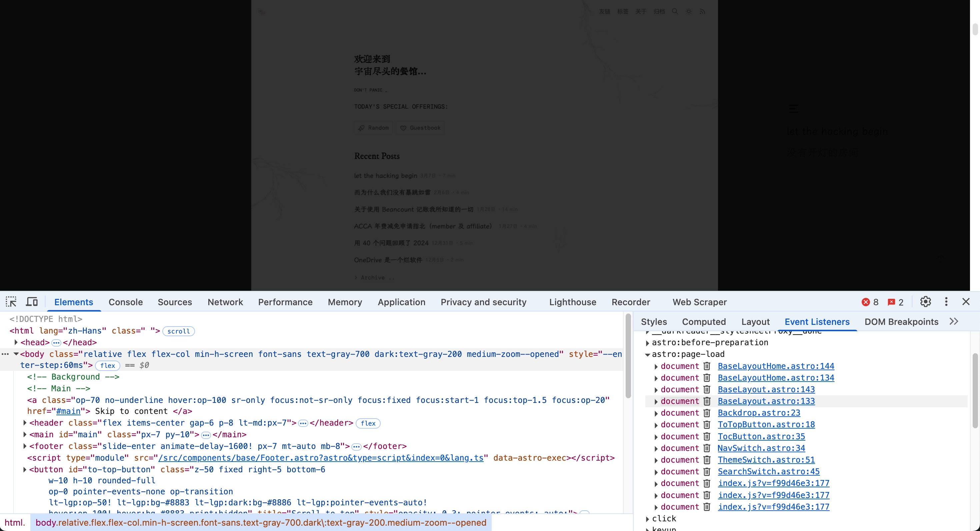Screen dimensions: 980x531
Task: Delete the Backdrop.astro:23 listener using trash icon
Action: point(707,413)
